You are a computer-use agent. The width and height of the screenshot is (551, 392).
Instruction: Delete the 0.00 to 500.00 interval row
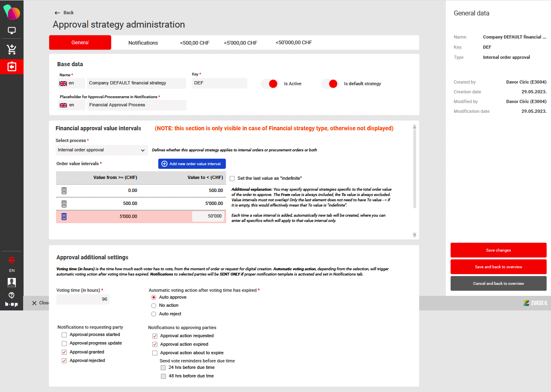(64, 191)
